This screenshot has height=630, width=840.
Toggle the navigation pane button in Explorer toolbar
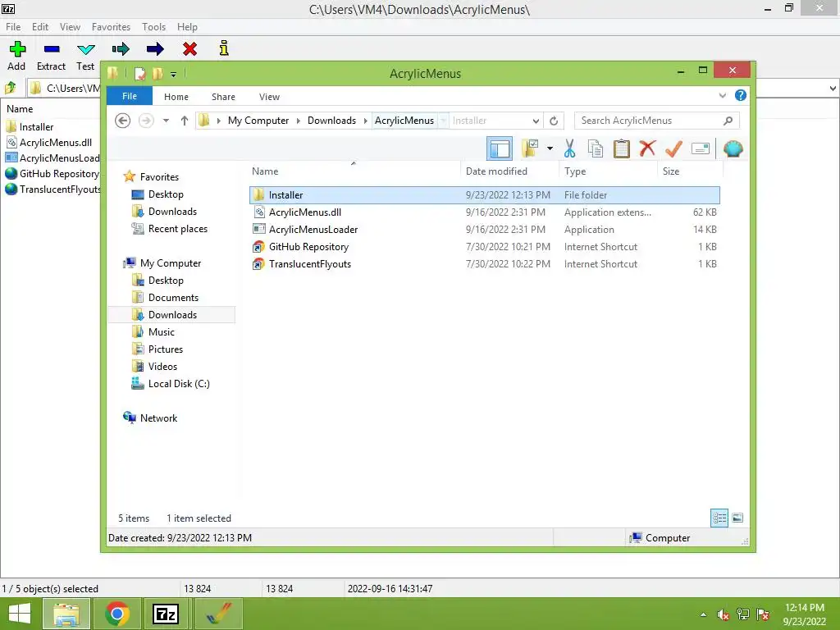coord(500,149)
